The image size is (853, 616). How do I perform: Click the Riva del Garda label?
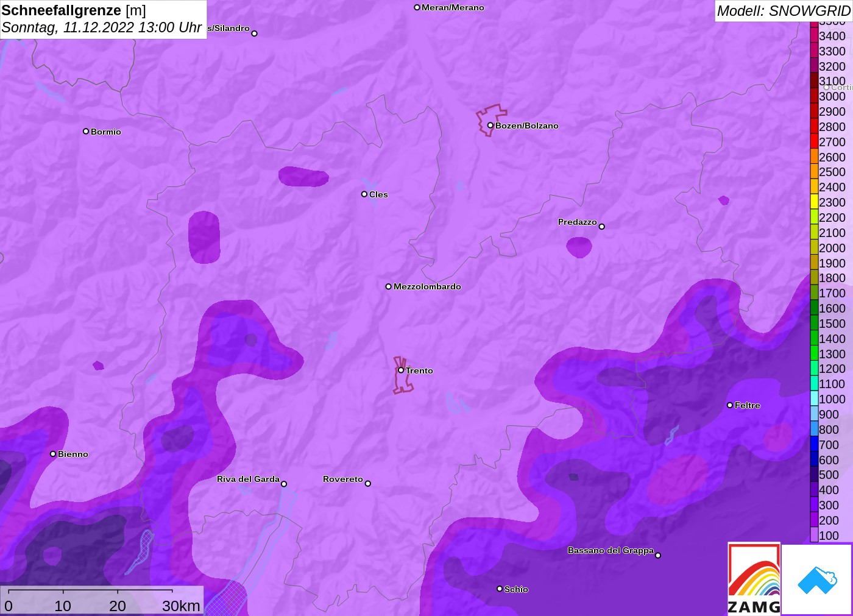point(248,479)
